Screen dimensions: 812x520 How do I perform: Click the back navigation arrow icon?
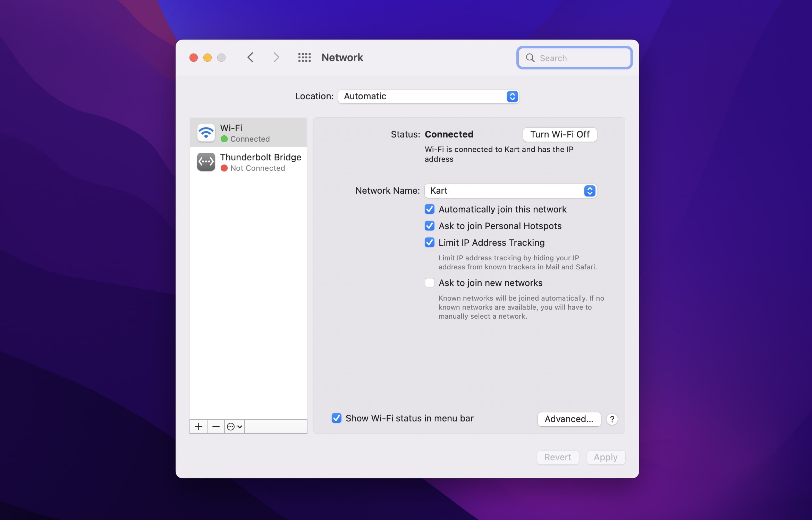coord(250,57)
